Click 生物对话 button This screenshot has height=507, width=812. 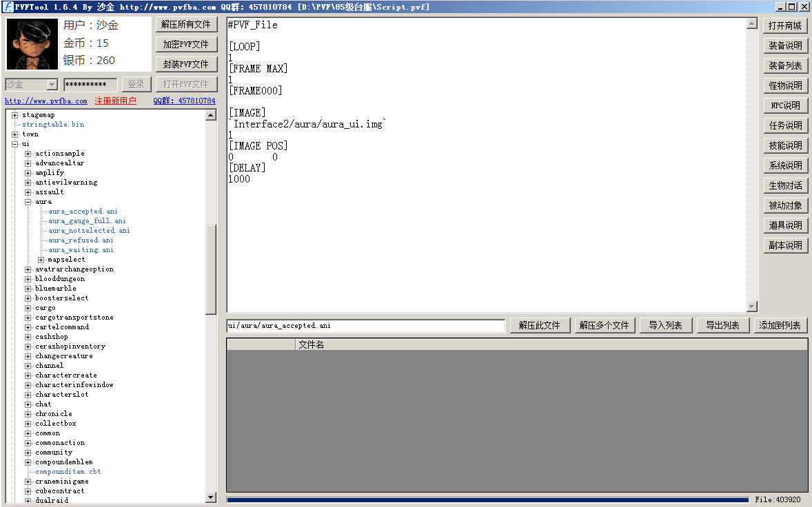coord(785,186)
